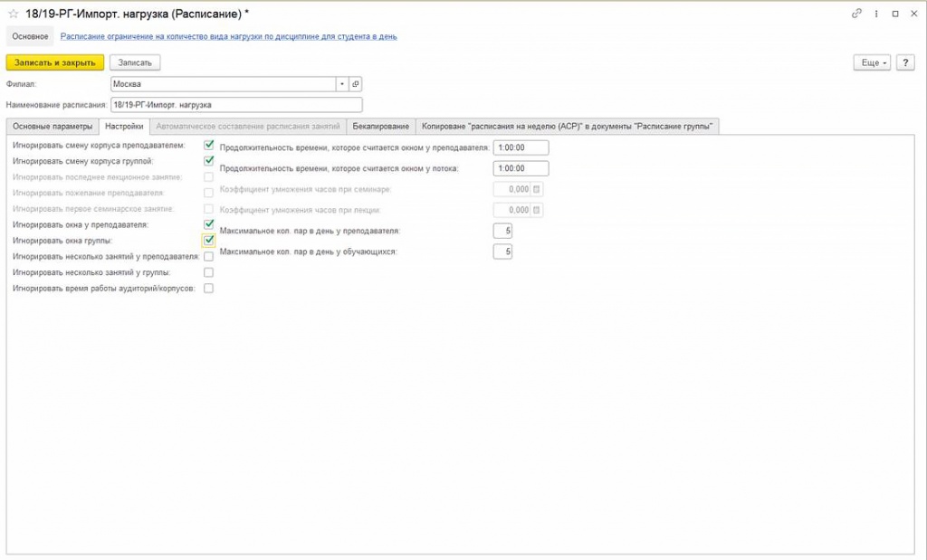Open help with the question mark button
The height and width of the screenshot is (560, 927).
click(904, 62)
